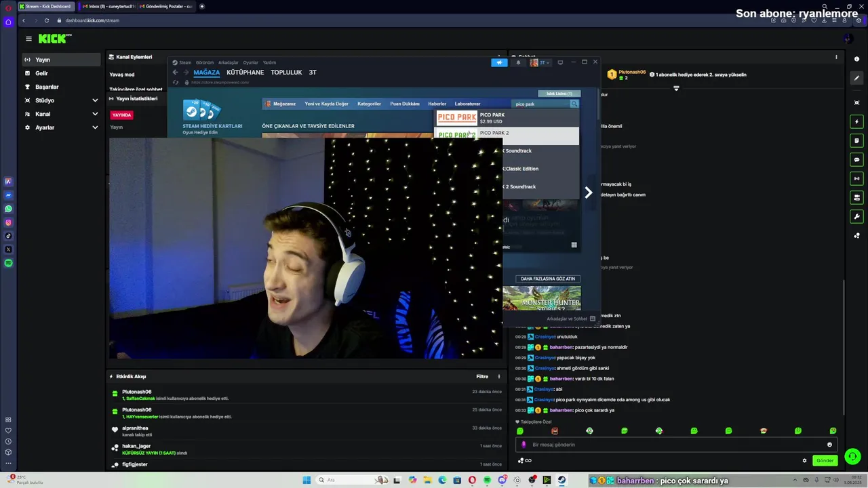
Task: Open chat panel three-dot menu
Action: click(x=836, y=57)
